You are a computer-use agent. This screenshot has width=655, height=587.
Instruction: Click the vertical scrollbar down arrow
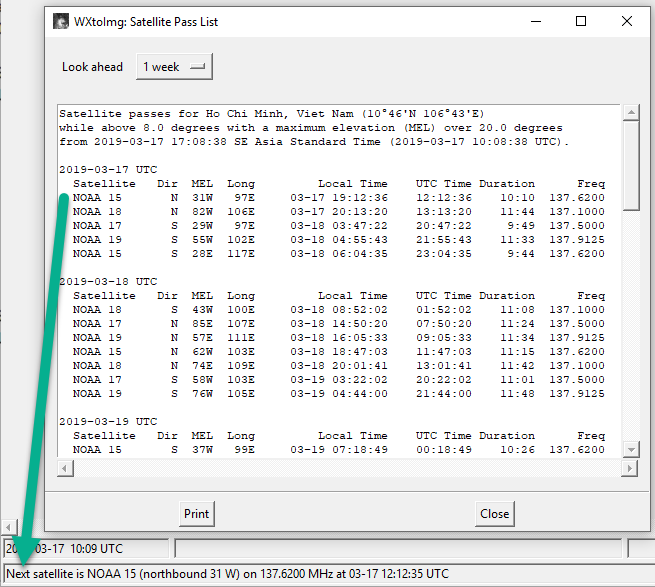[x=631, y=450]
